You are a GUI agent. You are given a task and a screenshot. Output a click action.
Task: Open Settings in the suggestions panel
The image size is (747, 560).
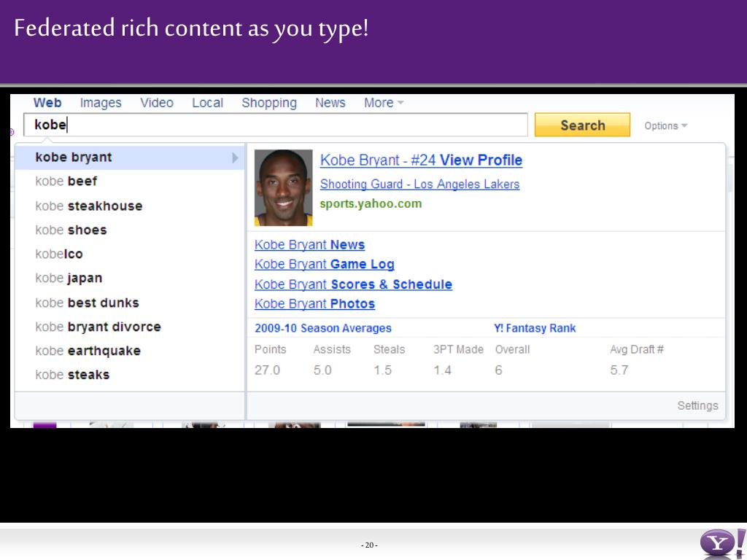coord(698,405)
